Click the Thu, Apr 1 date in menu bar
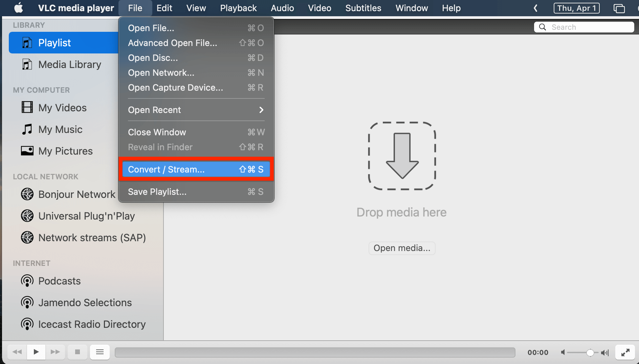The height and width of the screenshot is (364, 639). pos(576,8)
